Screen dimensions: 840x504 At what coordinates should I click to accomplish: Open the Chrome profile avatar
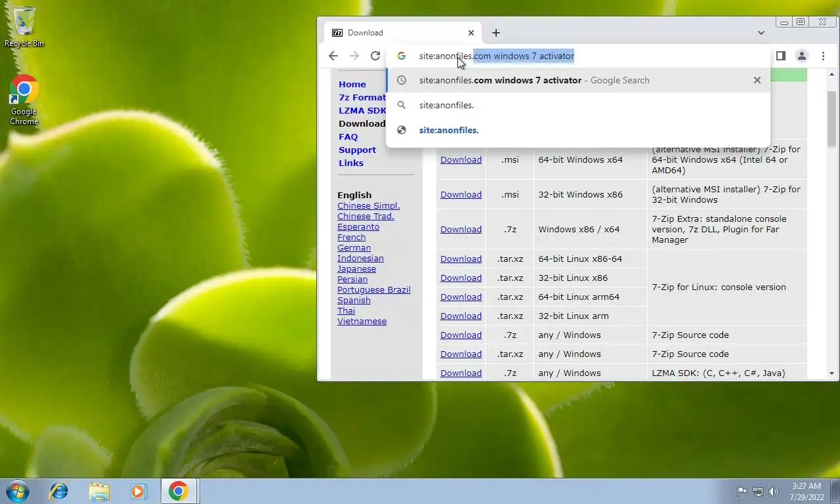click(x=802, y=56)
